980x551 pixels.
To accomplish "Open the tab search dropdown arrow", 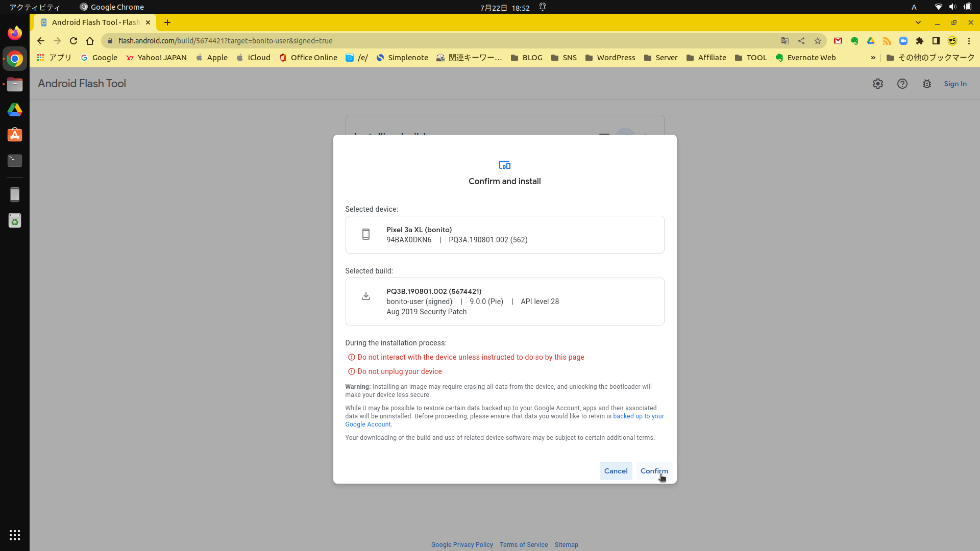I will [x=918, y=22].
